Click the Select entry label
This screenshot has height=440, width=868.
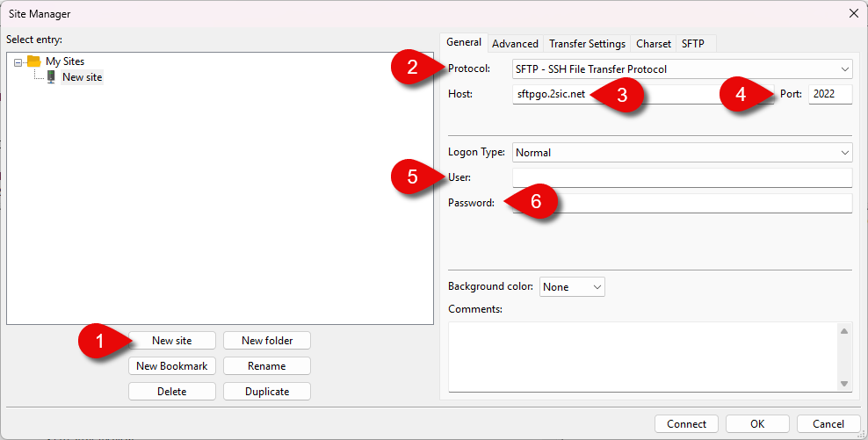(34, 40)
